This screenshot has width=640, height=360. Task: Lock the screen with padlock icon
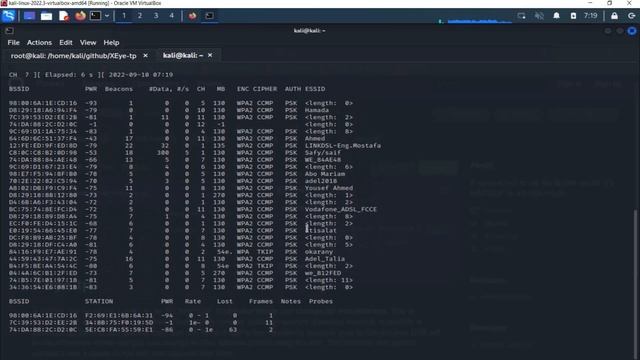click(x=614, y=16)
